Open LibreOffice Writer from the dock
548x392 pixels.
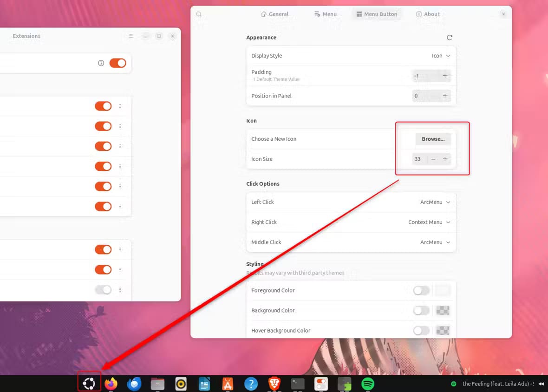point(204,384)
